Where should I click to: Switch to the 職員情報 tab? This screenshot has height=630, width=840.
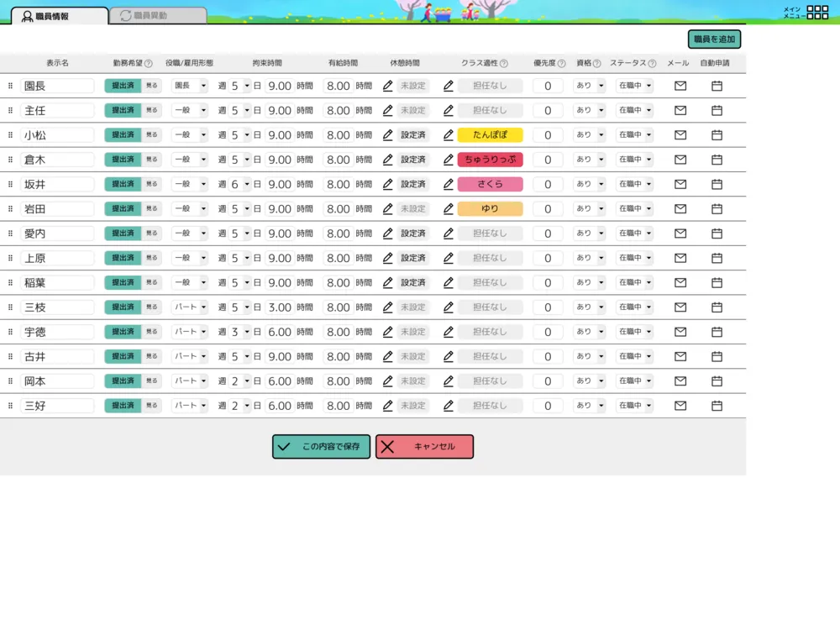(x=60, y=16)
